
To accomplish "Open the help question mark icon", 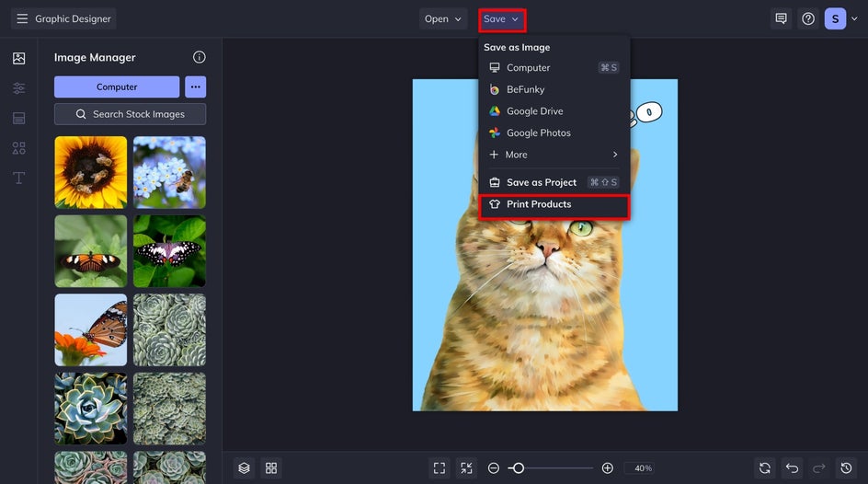I will coord(808,18).
